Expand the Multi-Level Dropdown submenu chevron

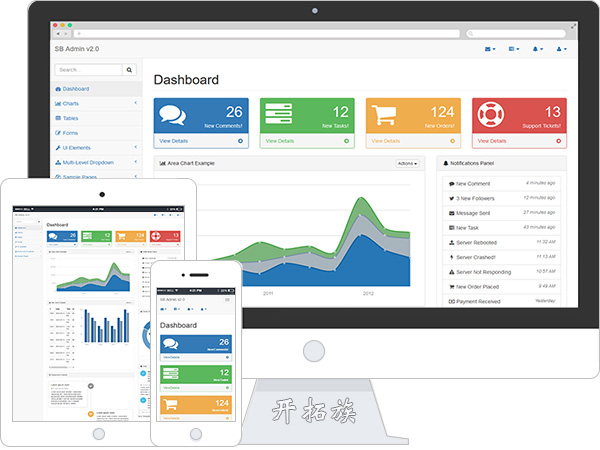(x=136, y=162)
